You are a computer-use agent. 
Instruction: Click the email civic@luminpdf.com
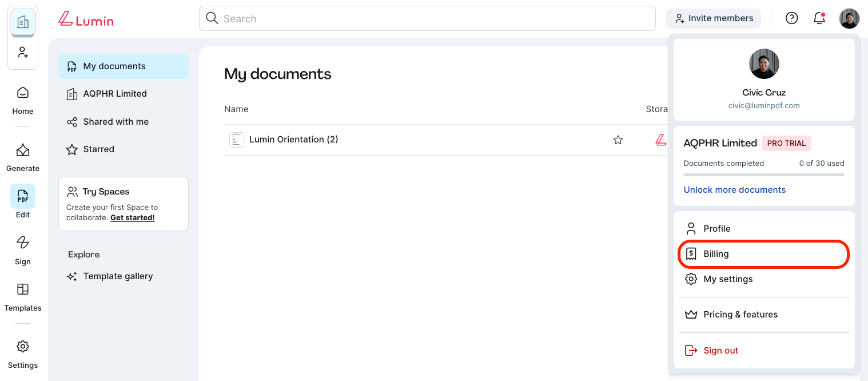point(764,105)
